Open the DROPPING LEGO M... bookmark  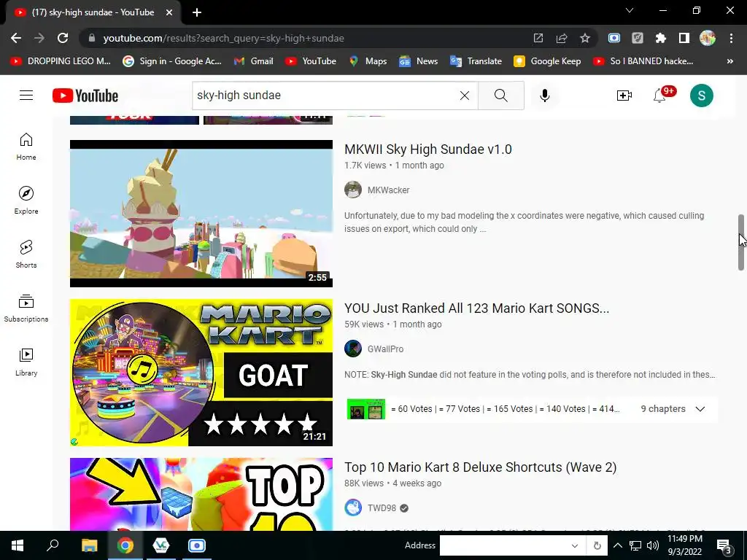[61, 61]
